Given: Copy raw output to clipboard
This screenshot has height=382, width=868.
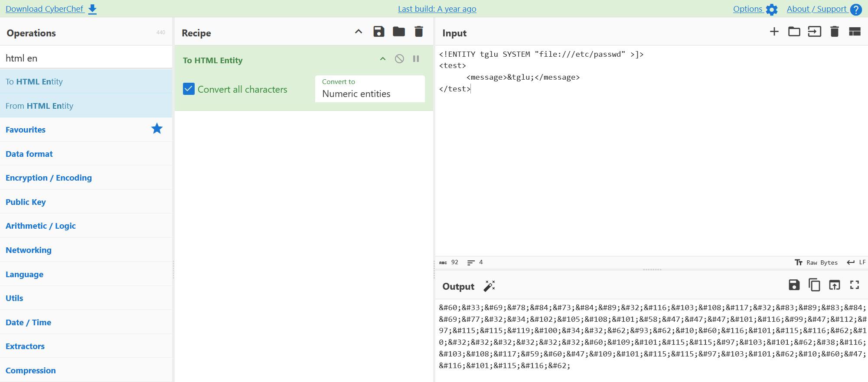Looking at the screenshot, I should point(814,285).
